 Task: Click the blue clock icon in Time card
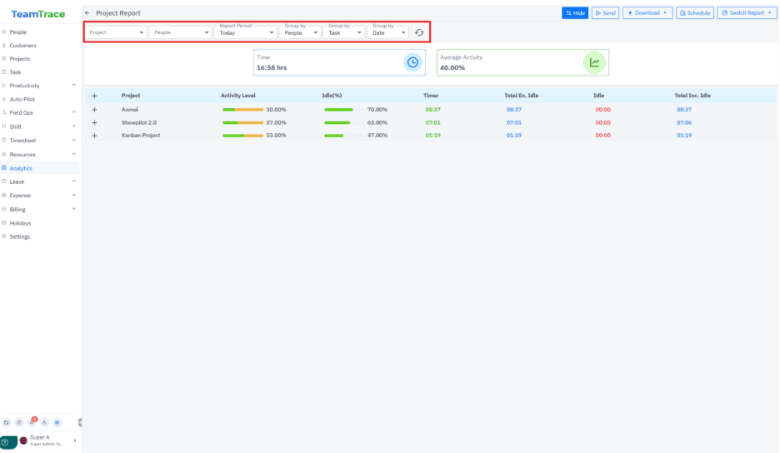412,62
